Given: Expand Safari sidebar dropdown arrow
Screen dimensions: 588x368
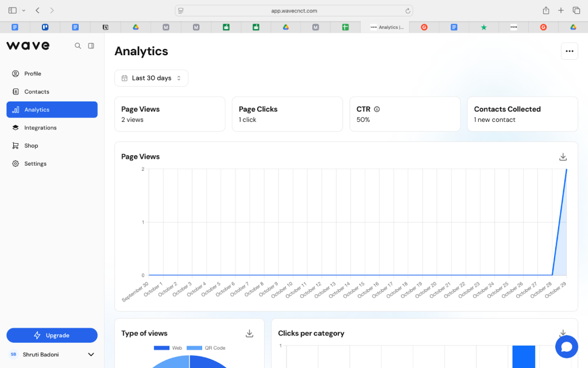Looking at the screenshot, I should 24,10.
